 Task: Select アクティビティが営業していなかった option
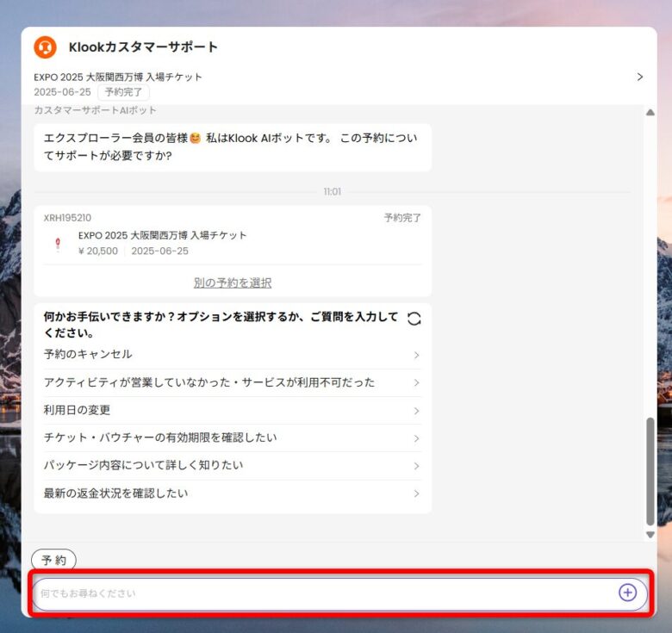click(209, 382)
